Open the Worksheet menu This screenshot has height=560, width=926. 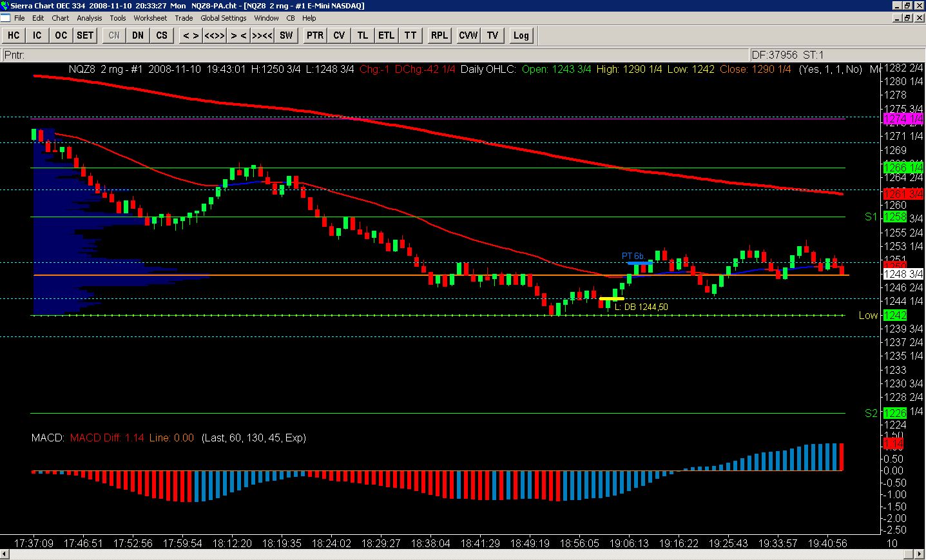[x=150, y=18]
